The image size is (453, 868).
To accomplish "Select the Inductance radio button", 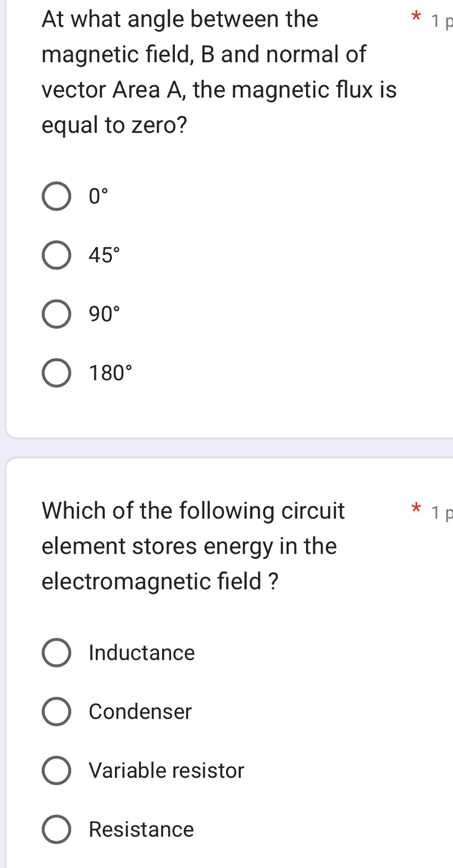I will point(57,652).
